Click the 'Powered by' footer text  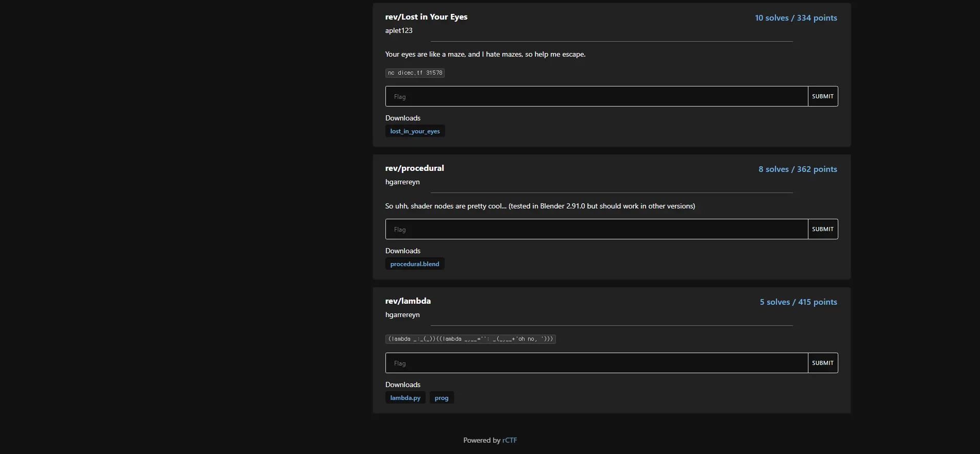click(482, 440)
